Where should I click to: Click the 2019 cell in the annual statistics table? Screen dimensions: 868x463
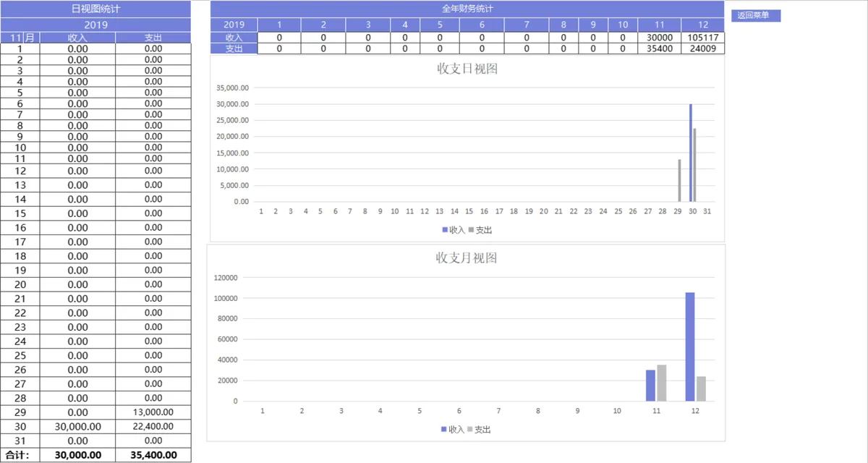tap(234, 25)
